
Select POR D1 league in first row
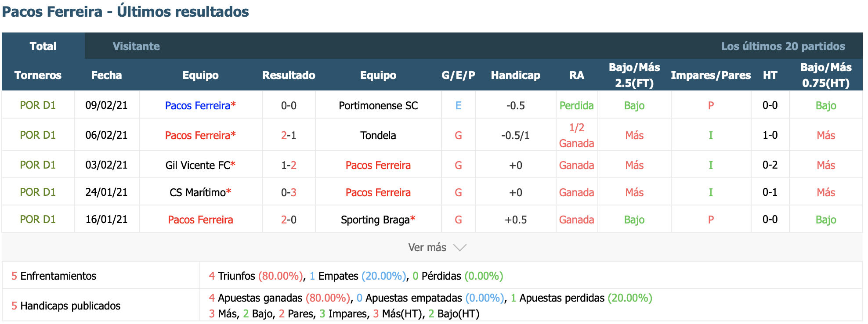[38, 105]
